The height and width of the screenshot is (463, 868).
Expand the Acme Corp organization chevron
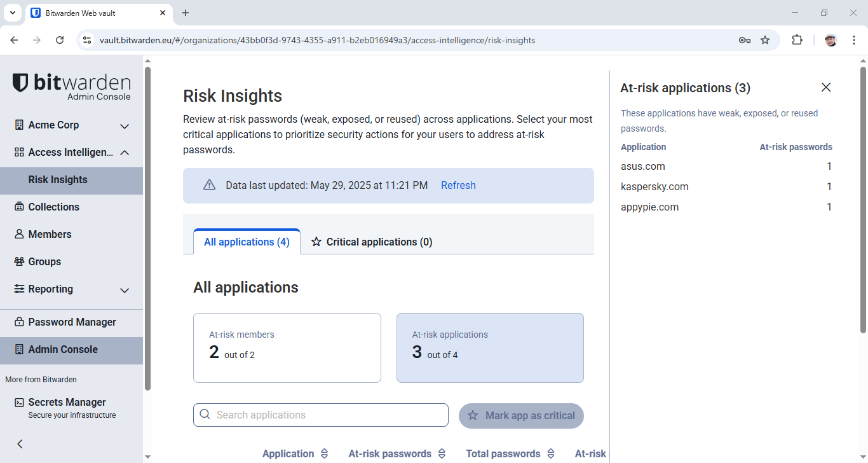[125, 126]
